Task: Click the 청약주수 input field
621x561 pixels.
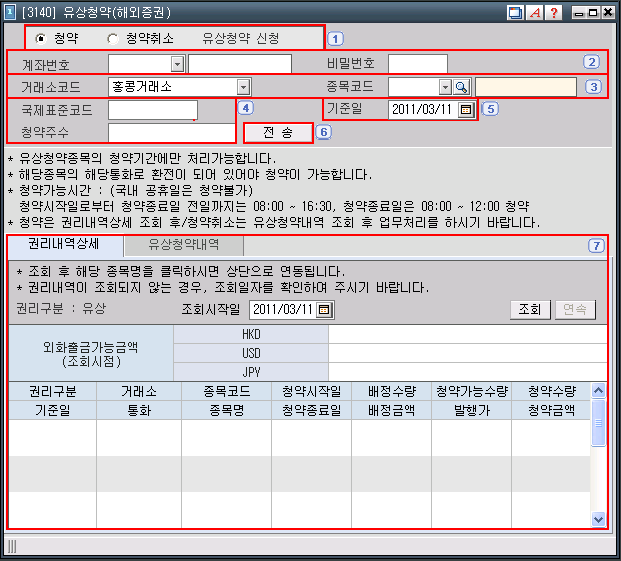Action: (x=172, y=133)
